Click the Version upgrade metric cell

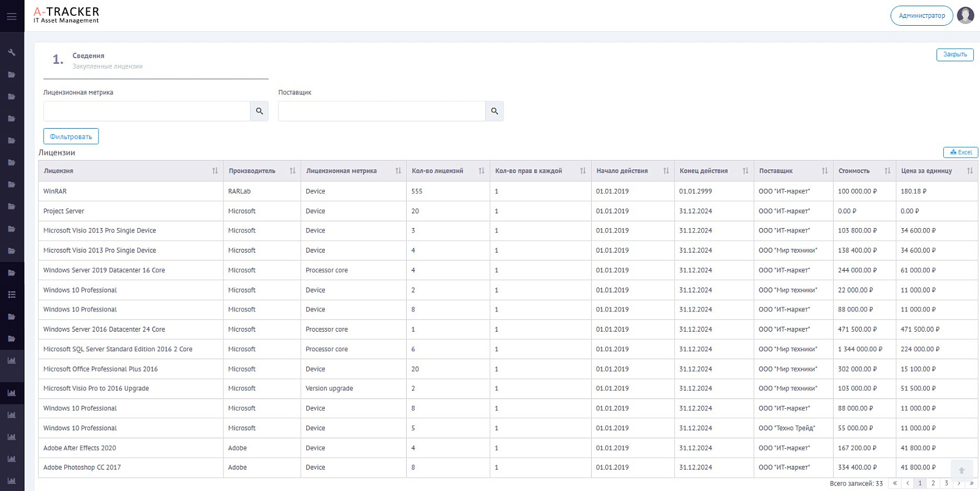click(x=353, y=389)
